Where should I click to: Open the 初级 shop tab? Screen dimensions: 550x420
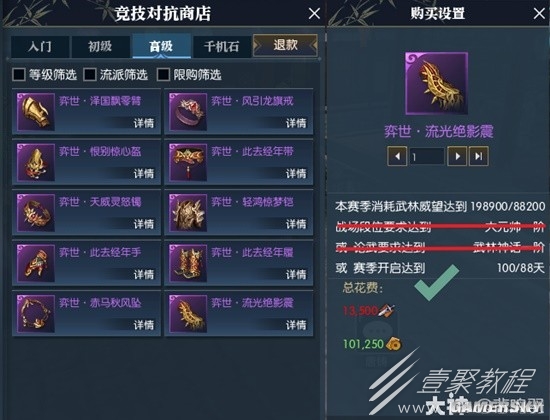click(100, 46)
